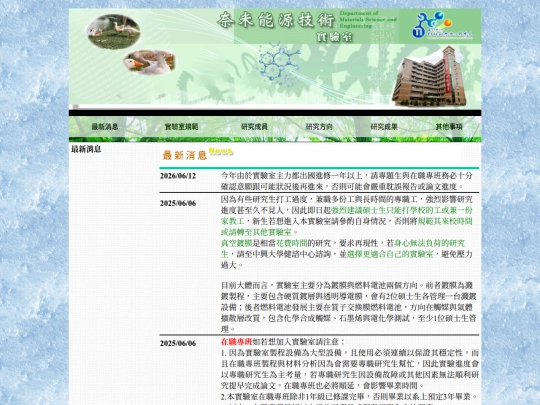Select the 研究成果 navigation item

(384, 127)
